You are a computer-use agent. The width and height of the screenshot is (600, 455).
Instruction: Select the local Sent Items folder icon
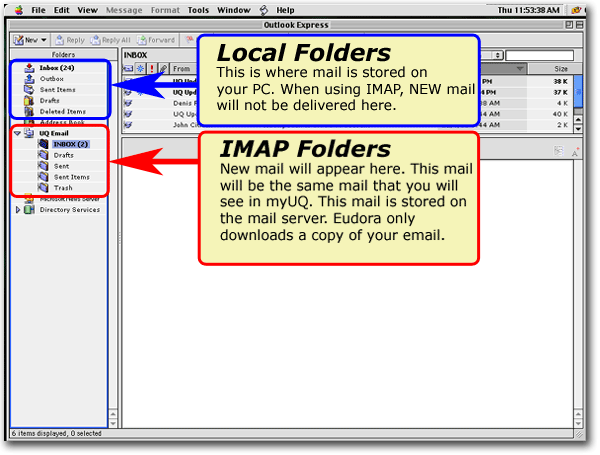tap(28, 90)
